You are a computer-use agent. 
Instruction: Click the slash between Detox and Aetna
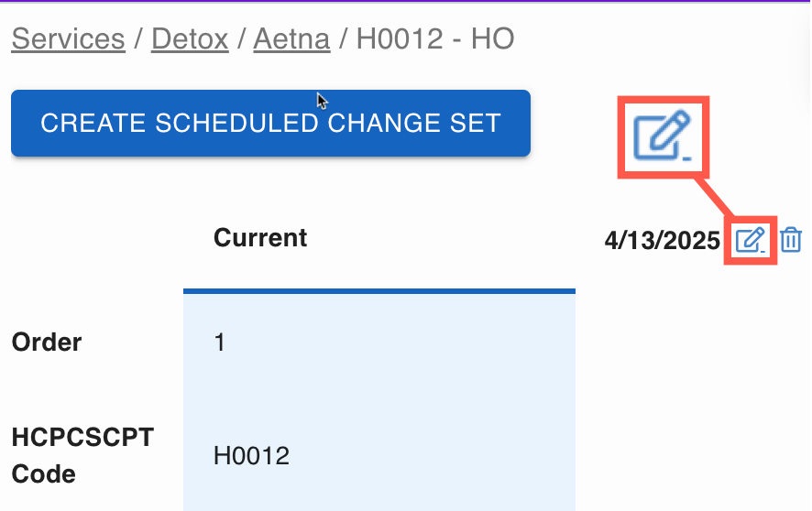[241, 39]
